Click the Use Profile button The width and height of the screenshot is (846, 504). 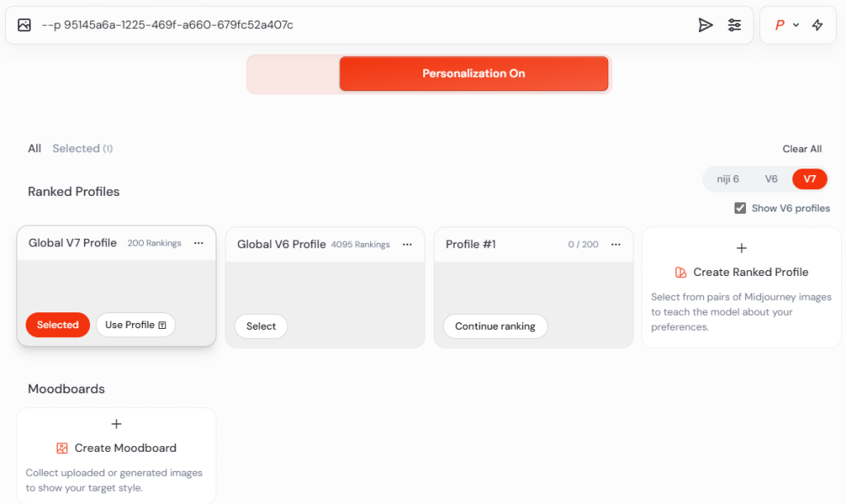(x=135, y=325)
